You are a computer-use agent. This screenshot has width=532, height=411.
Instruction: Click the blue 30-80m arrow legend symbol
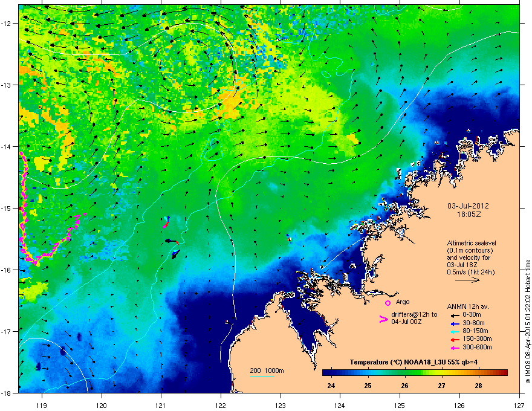point(455,323)
